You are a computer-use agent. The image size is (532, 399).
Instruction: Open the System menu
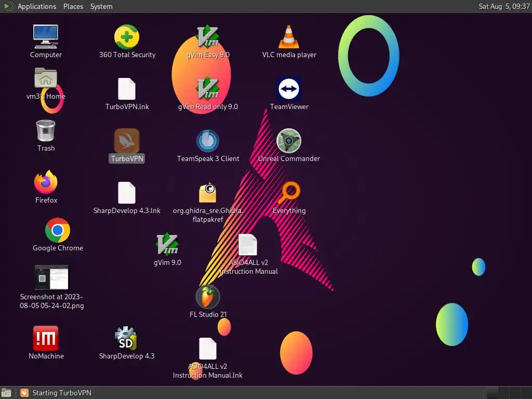point(101,6)
